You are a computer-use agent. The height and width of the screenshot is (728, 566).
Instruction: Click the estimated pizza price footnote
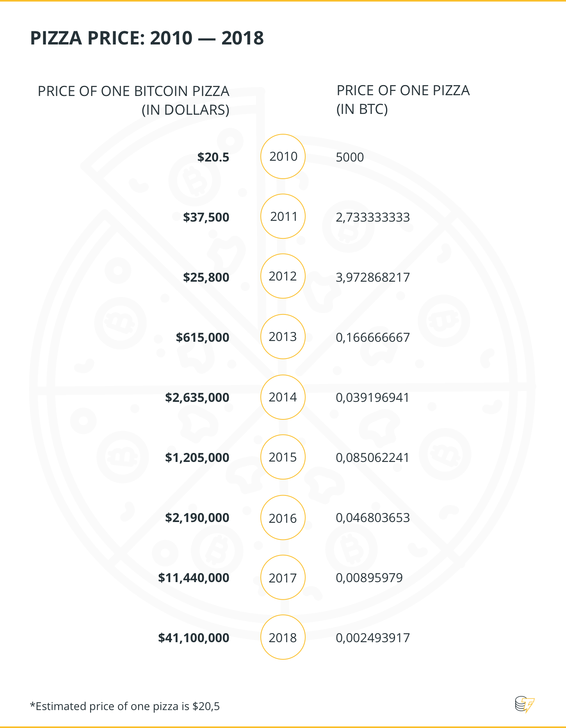(125, 706)
